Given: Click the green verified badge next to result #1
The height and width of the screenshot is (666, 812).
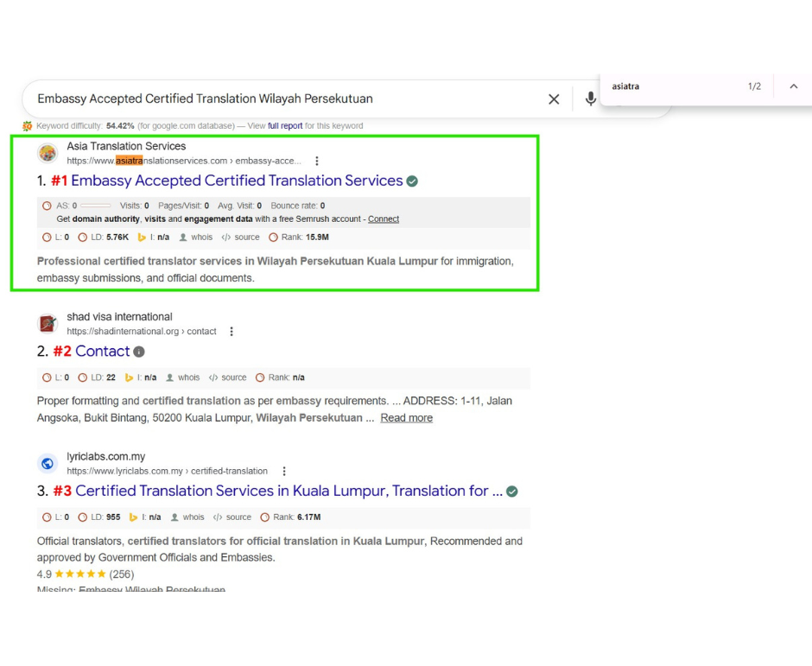Looking at the screenshot, I should (412, 181).
